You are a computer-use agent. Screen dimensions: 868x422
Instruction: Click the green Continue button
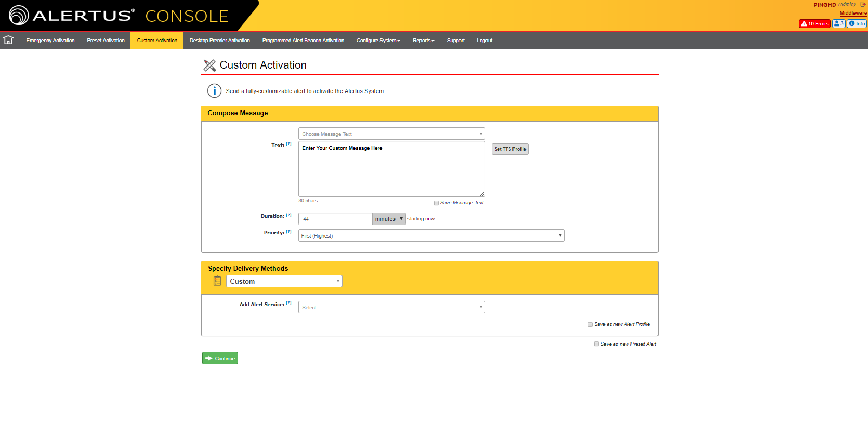(x=220, y=358)
